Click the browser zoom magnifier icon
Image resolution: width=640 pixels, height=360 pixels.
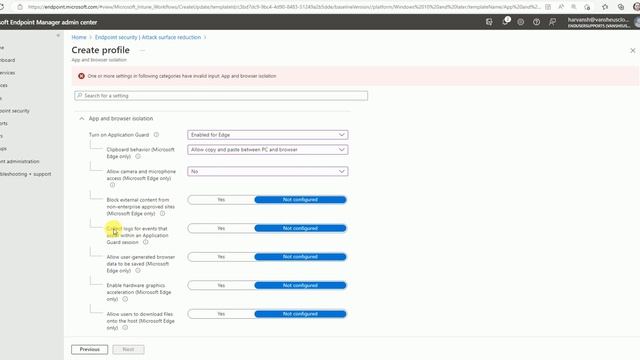[x=573, y=7]
